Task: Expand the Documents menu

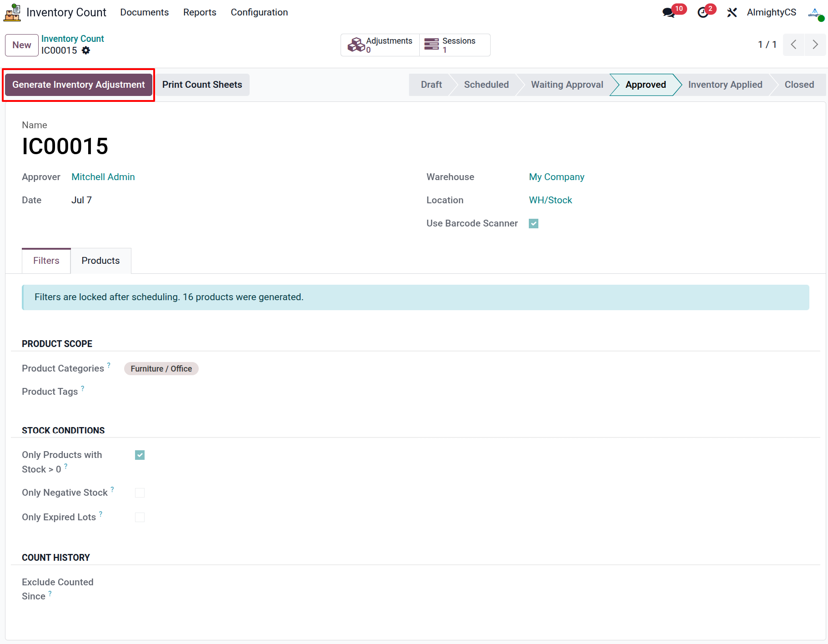Action: [144, 12]
